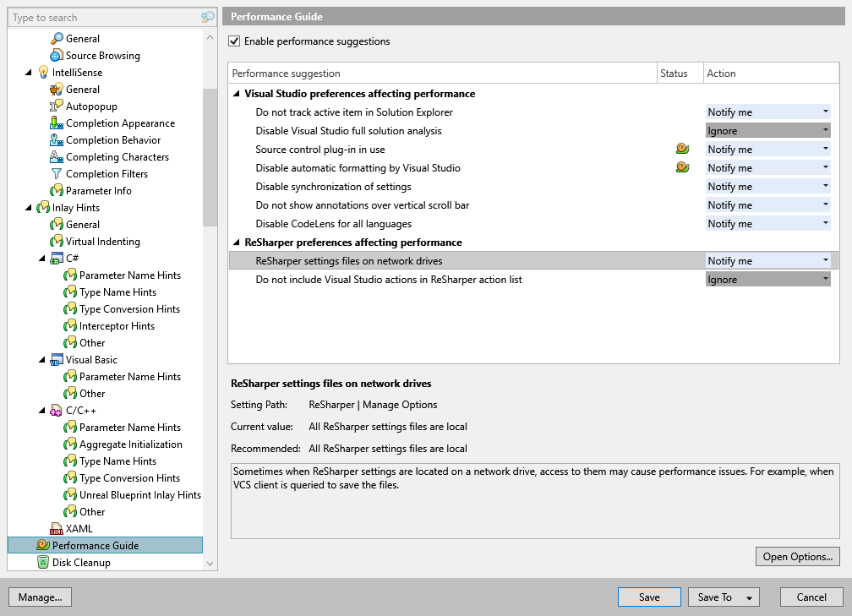
Task: Click the snail icon beside "Source control plug-in in use"
Action: [x=681, y=149]
